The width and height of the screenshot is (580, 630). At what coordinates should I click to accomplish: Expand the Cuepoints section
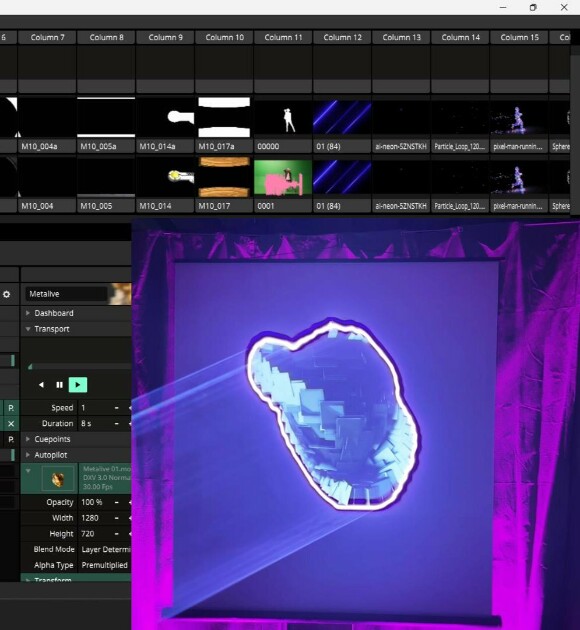tap(28, 439)
